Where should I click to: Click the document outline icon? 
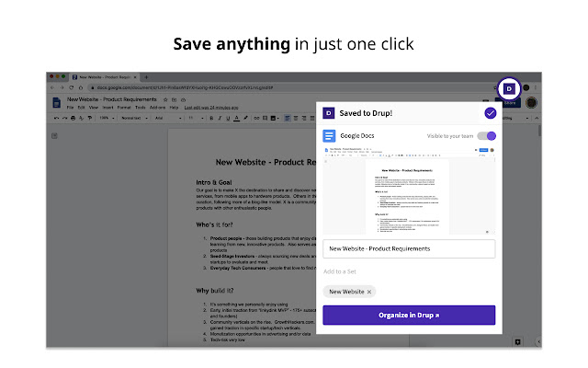pos(54,136)
